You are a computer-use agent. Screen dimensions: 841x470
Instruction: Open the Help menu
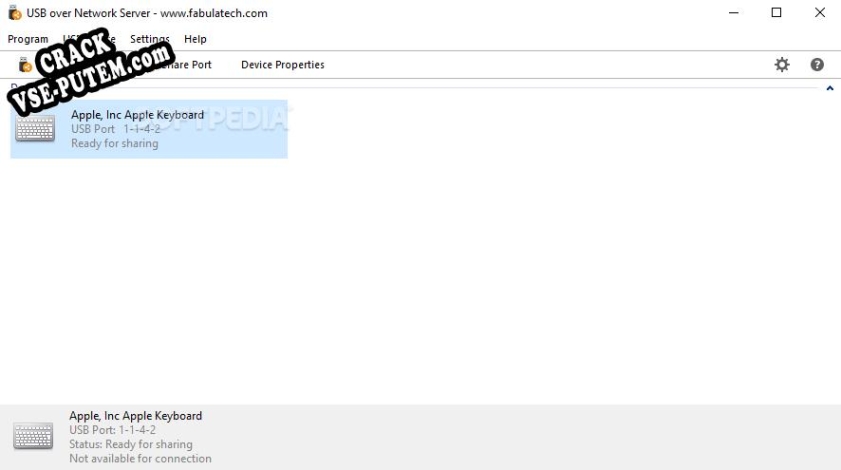195,39
